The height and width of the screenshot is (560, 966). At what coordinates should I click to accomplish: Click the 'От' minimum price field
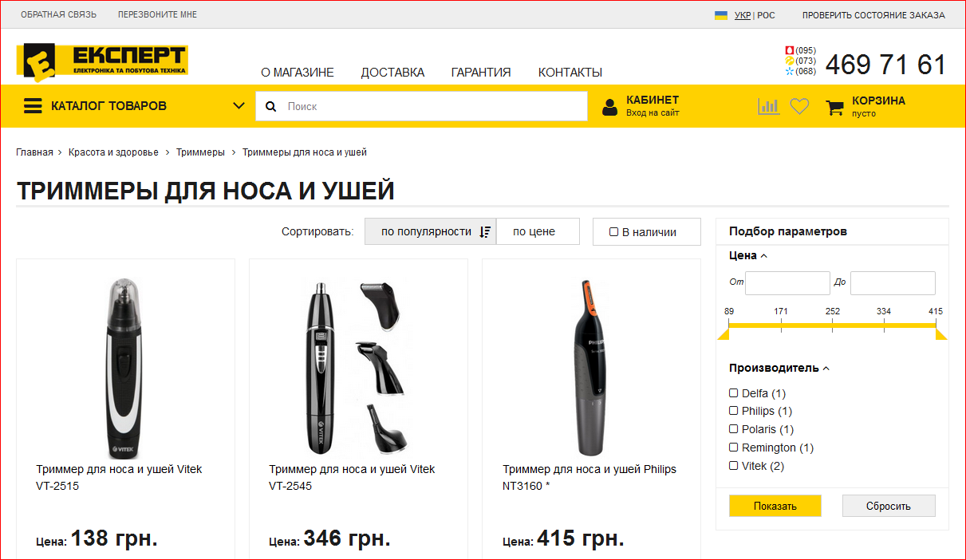coord(787,283)
